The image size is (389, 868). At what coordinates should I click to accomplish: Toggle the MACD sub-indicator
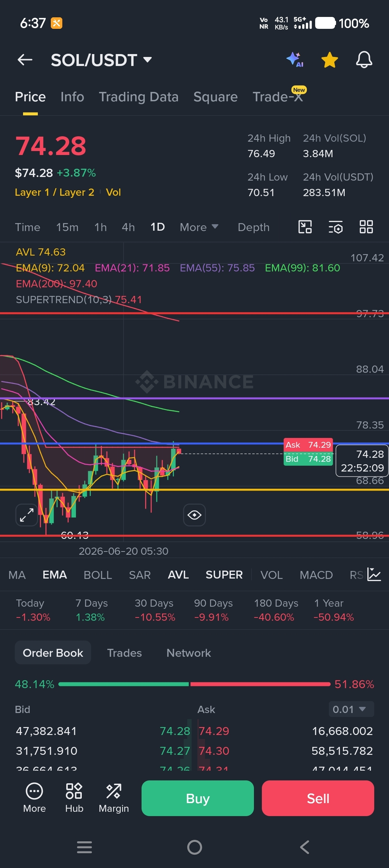316,575
